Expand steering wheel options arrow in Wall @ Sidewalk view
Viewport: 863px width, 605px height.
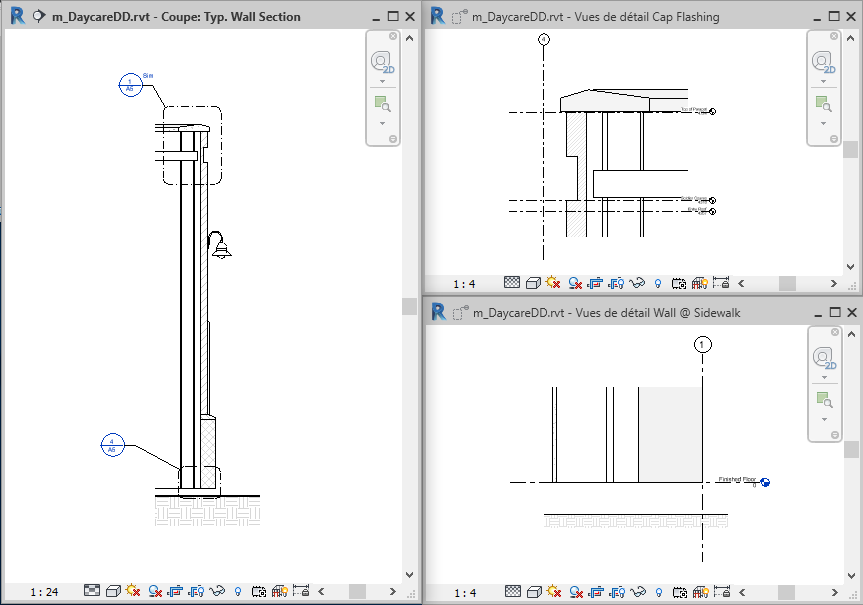[824, 378]
